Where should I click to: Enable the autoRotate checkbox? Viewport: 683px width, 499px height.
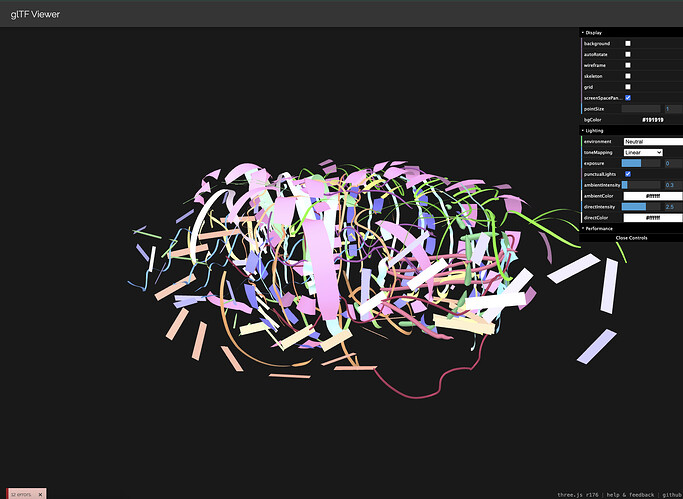coord(628,54)
